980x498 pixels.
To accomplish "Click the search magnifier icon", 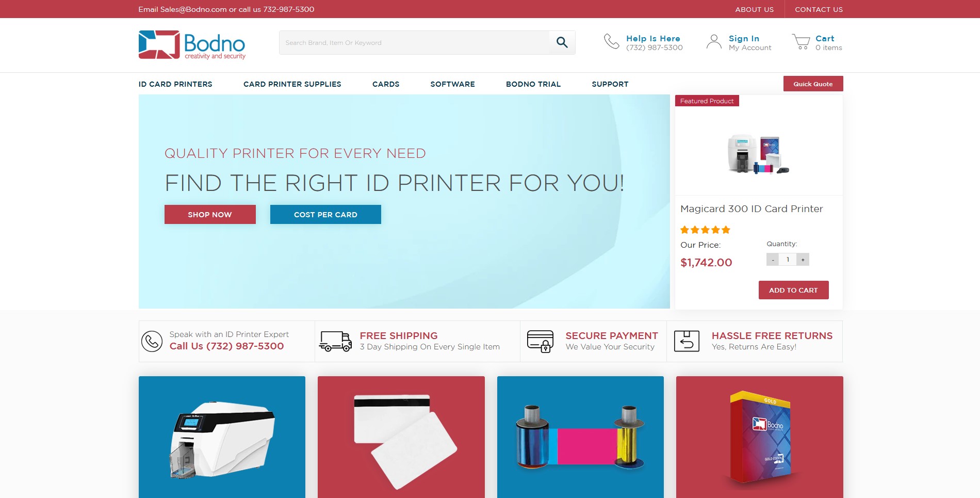I will (x=562, y=42).
